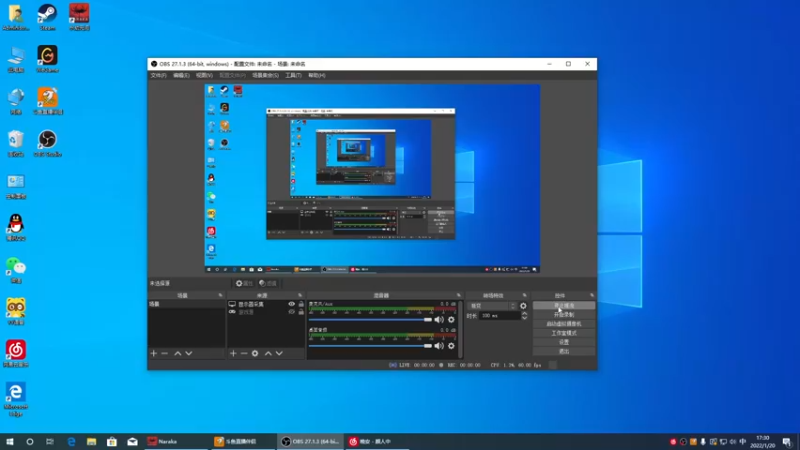Screen dimensions: 800x450
Task: Open the Edit (E) menu
Action: click(x=181, y=76)
